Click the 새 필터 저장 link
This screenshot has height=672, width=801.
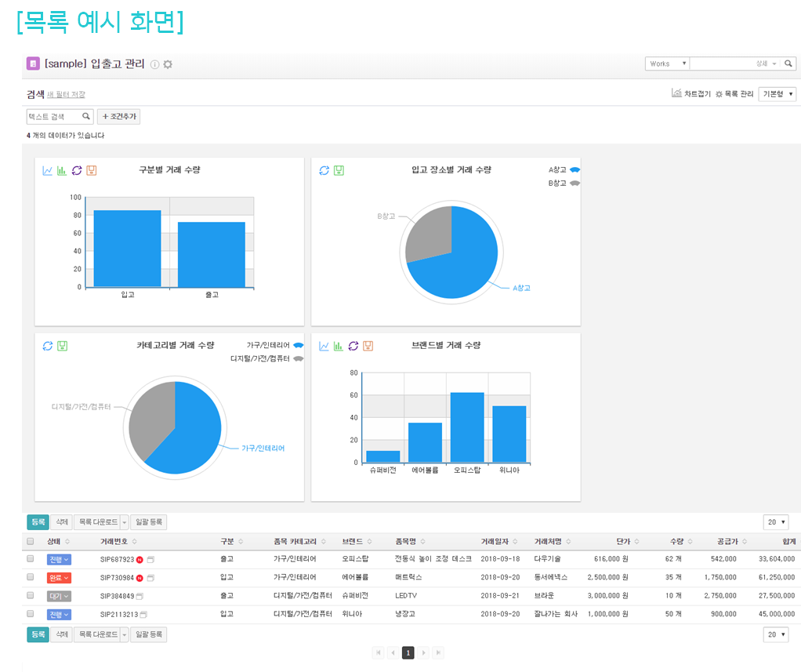(66, 95)
